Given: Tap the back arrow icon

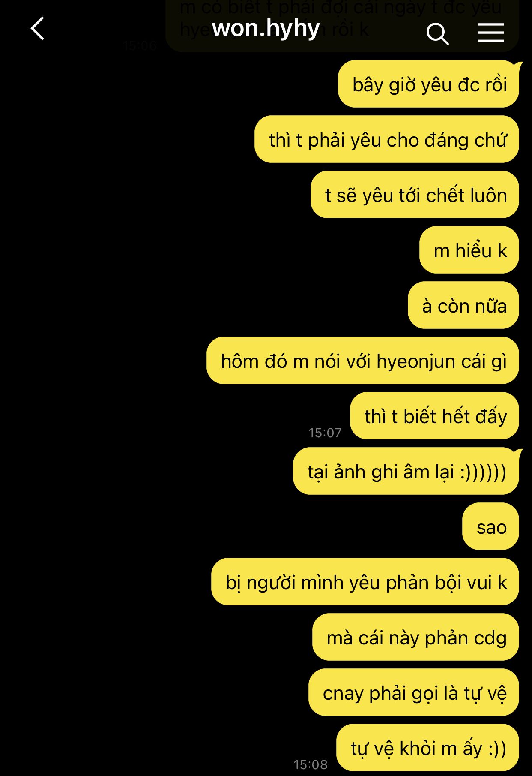Looking at the screenshot, I should click(38, 29).
